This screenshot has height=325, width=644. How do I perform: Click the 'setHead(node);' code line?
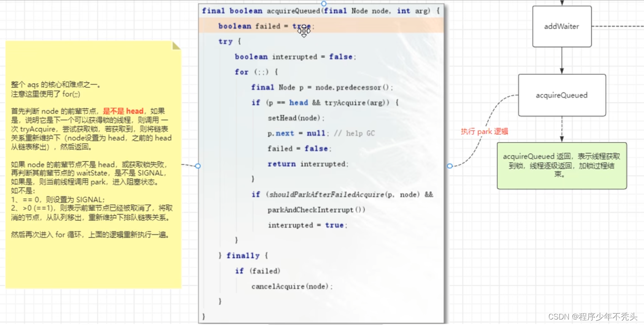(296, 118)
